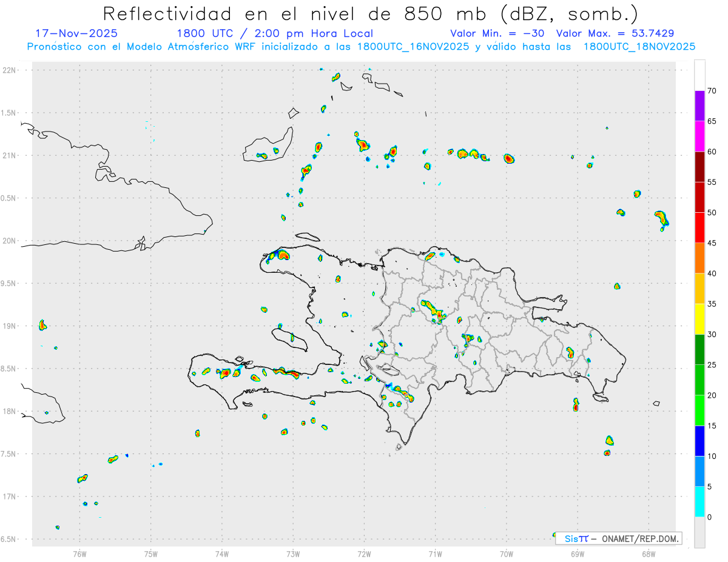Select the colorbar label "50"
The image size is (728, 562).
pyautogui.click(x=712, y=213)
